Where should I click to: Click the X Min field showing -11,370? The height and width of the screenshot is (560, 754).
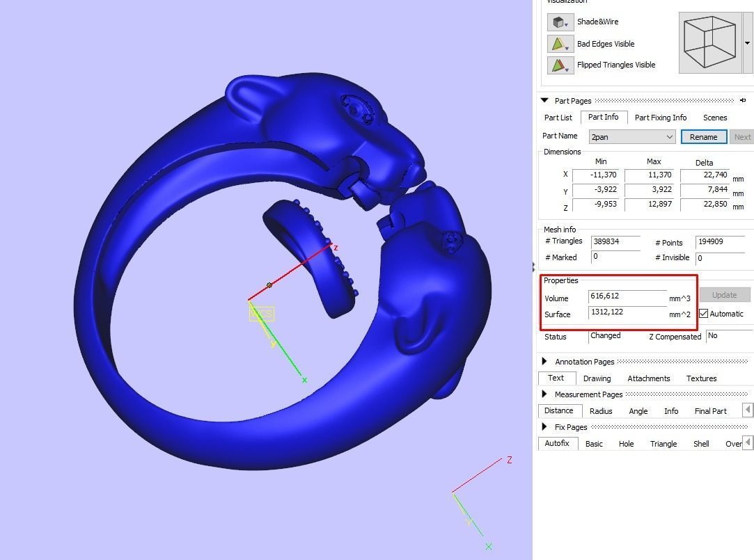pyautogui.click(x=595, y=175)
